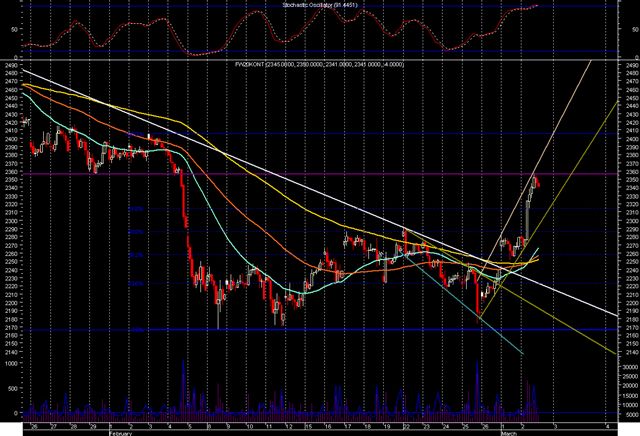Select the purple horizontal price level line
Screen dimensions: 640x436
point(320,174)
